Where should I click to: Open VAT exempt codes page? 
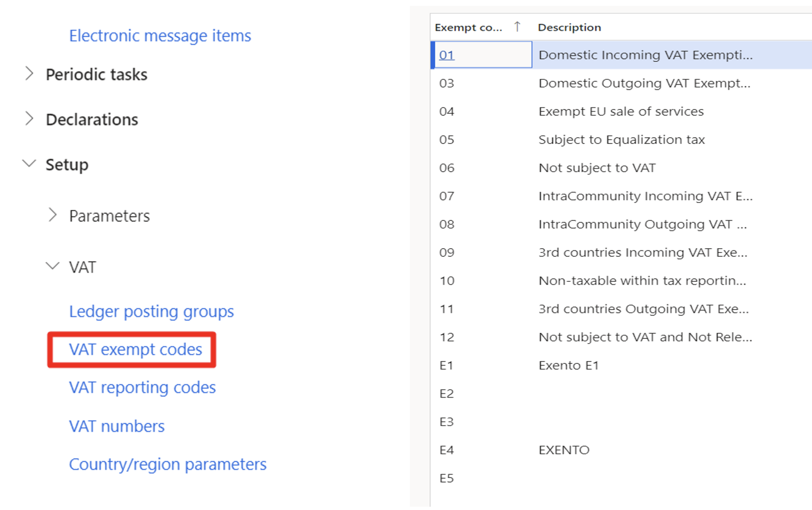pyautogui.click(x=135, y=349)
